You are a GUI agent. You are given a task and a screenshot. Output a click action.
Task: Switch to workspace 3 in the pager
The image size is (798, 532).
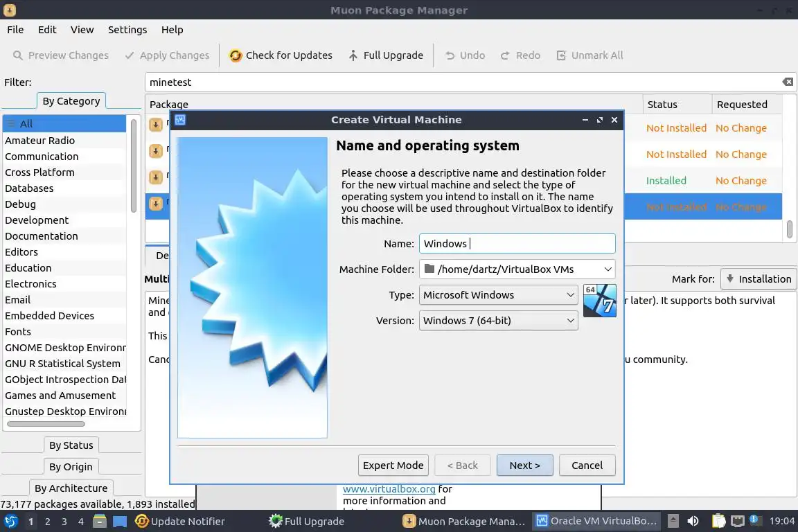coord(64,522)
